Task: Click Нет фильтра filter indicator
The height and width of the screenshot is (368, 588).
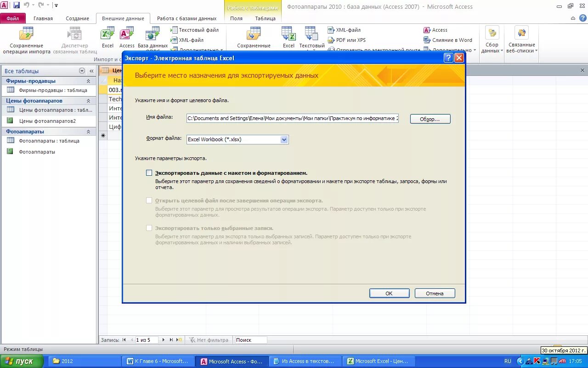Action: [x=208, y=340]
